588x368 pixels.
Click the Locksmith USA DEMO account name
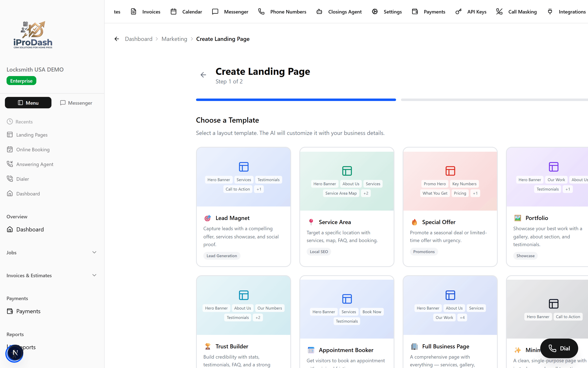pyautogui.click(x=35, y=70)
